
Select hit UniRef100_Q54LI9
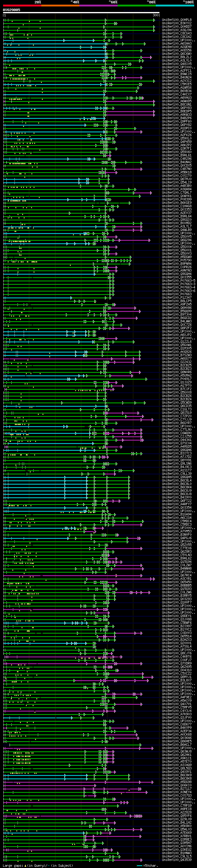click(177, 182)
